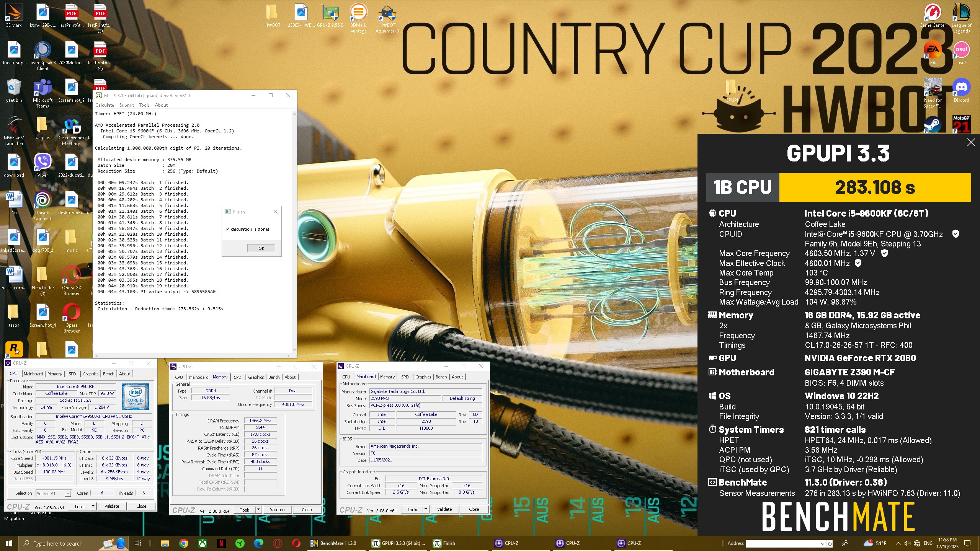980x551 pixels.
Task: Open League of Legends desktop icon
Action: (x=961, y=18)
